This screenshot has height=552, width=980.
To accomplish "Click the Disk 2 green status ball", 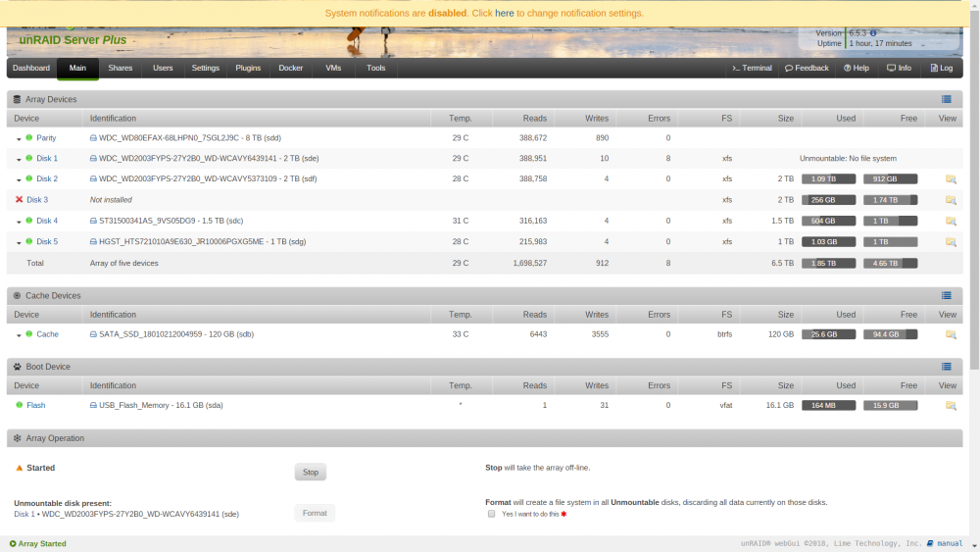I will coord(28,178).
